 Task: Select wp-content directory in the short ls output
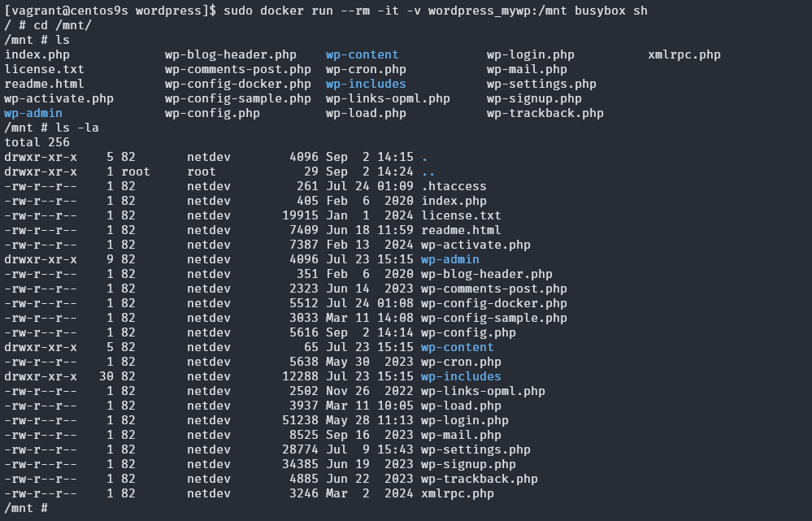tap(362, 54)
